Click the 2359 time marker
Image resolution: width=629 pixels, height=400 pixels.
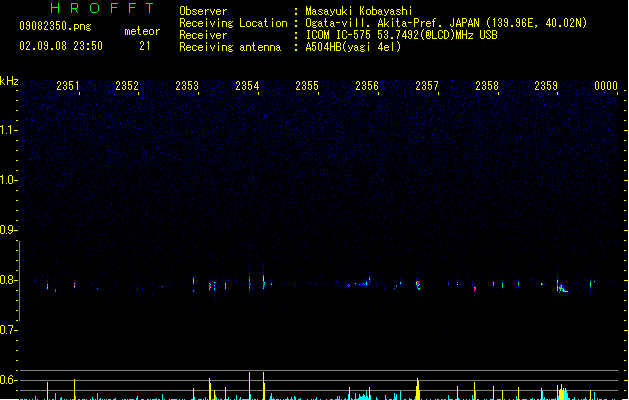click(x=546, y=86)
